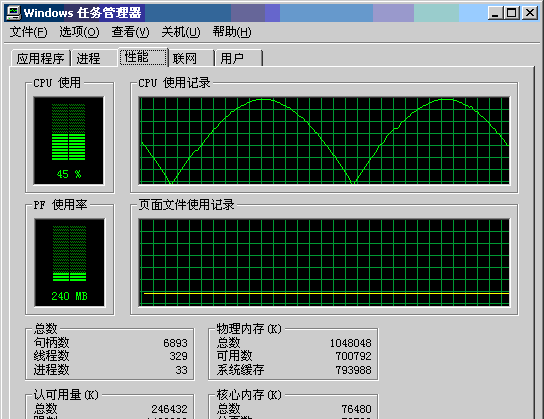544x419 pixels.
Task: Click the Task Manager title bar icon
Action: click(14, 13)
